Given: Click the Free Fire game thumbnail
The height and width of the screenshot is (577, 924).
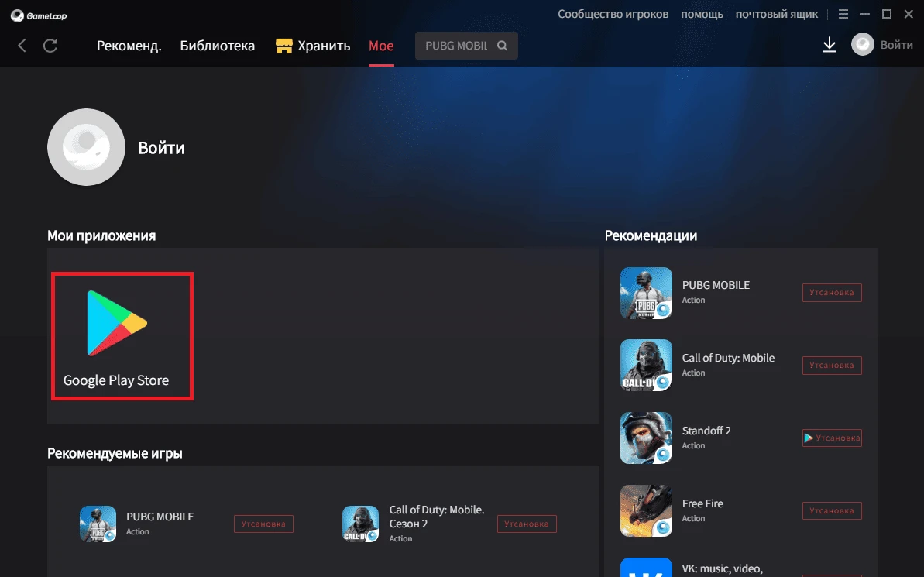Looking at the screenshot, I should 646,511.
